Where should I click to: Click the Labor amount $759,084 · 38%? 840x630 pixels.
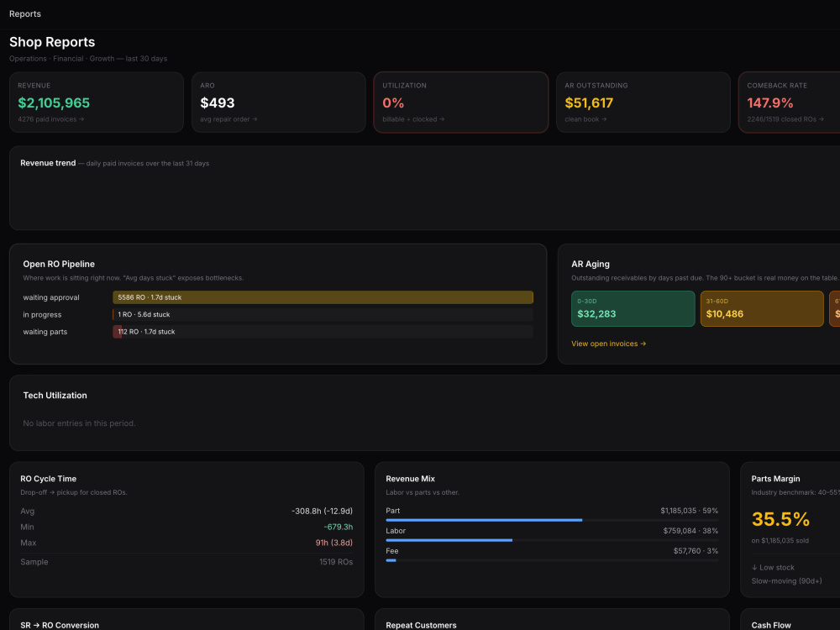pyautogui.click(x=690, y=531)
